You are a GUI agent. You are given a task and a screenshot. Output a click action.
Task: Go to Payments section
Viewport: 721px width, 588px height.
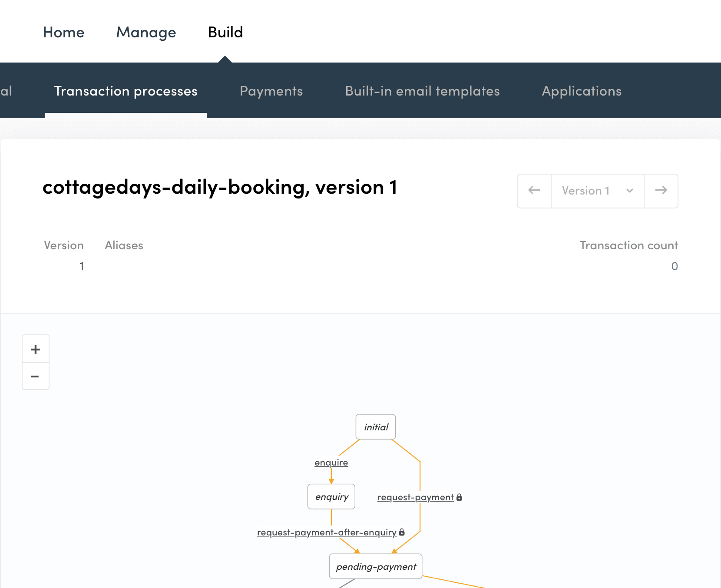(x=271, y=91)
